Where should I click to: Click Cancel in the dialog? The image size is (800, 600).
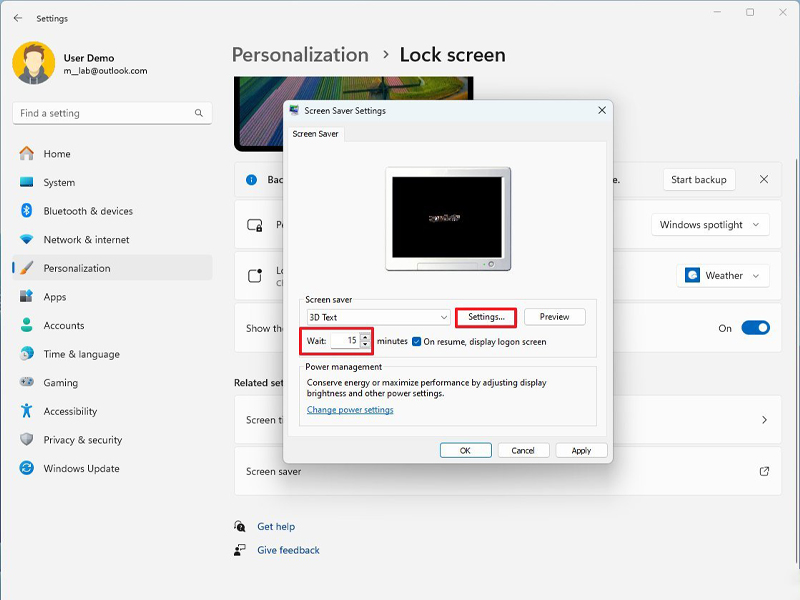click(523, 451)
